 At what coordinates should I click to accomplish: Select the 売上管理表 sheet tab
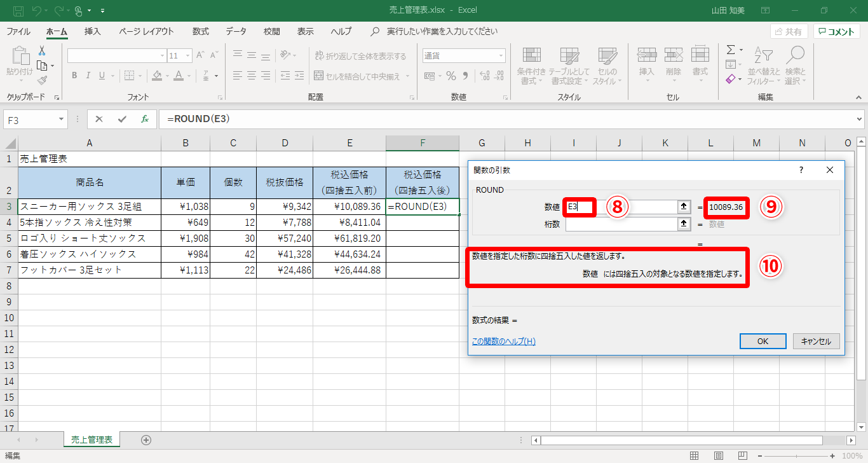(92, 439)
